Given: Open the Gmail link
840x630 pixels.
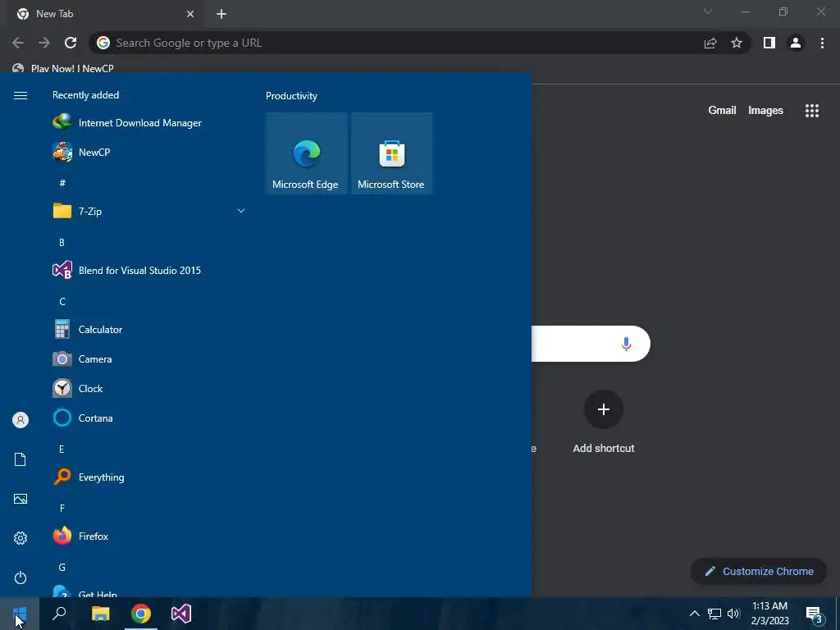Looking at the screenshot, I should click(722, 111).
